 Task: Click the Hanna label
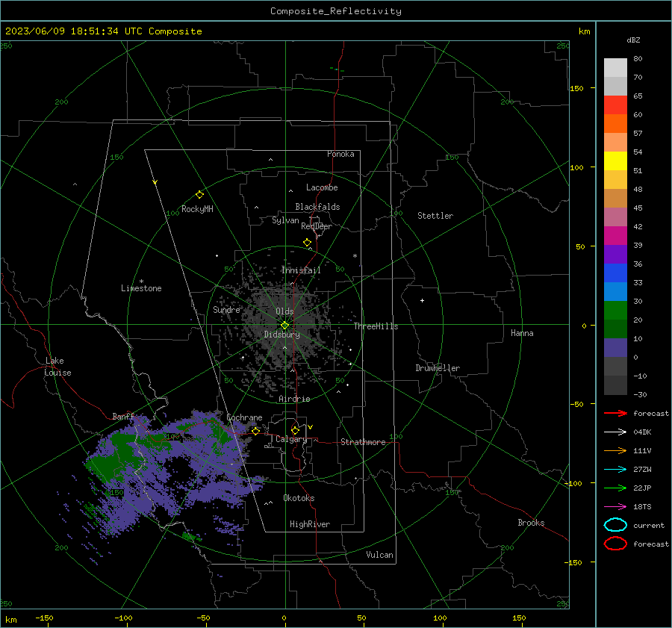point(522,333)
